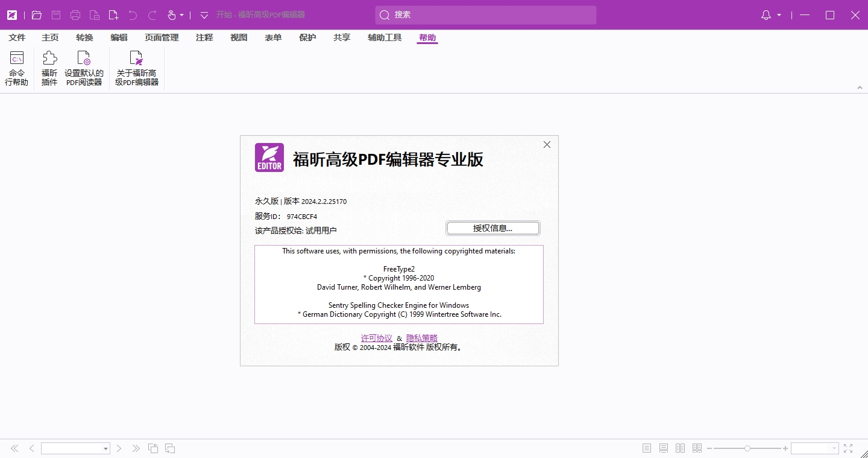Click 设置默认的PDF阅读器 button
Screen dimensions: 868x458
[84, 68]
